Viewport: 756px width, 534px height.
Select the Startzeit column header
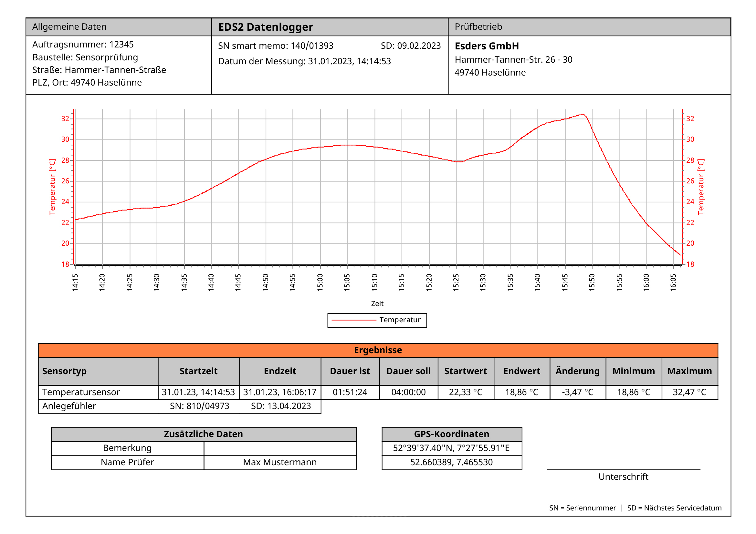point(199,371)
